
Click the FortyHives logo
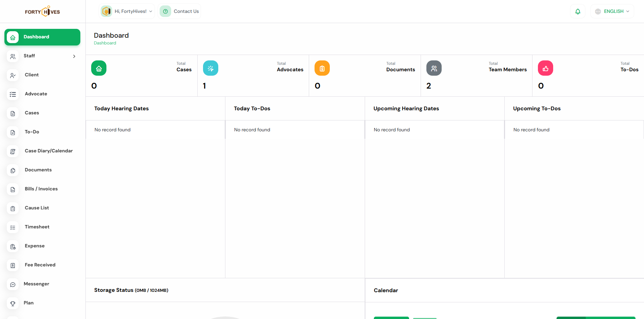[42, 12]
